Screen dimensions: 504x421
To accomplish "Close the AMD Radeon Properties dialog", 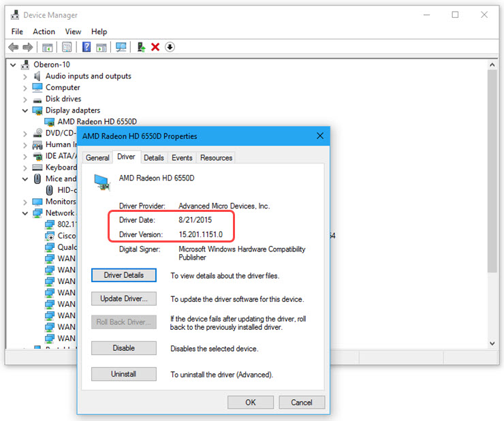I will pyautogui.click(x=320, y=136).
